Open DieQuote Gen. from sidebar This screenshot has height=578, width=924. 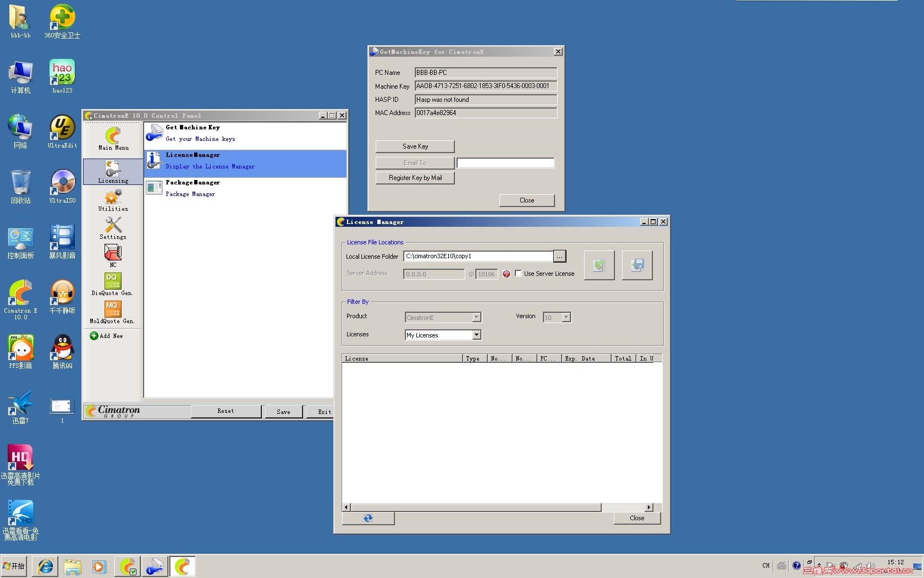coord(112,284)
